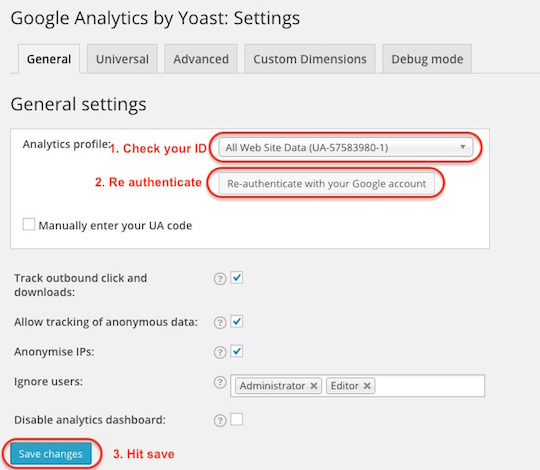
Task: Go to the Custom Dimensions tab
Action: point(310,59)
